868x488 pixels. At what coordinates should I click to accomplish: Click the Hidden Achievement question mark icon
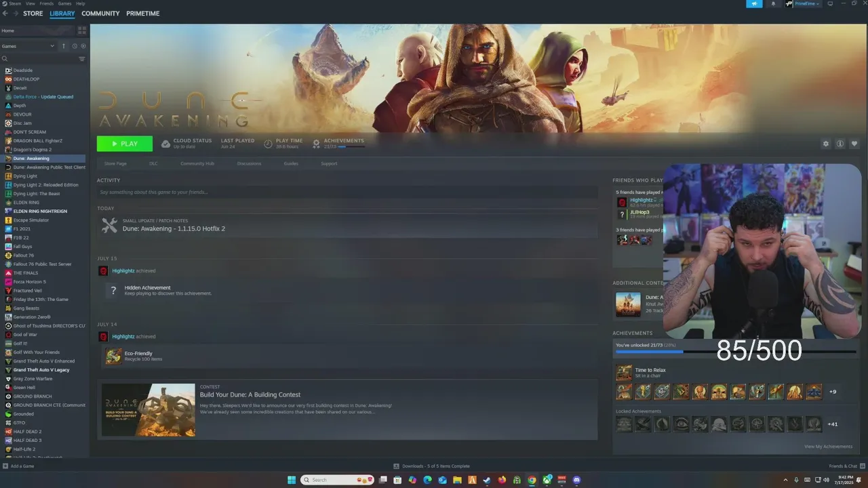113,291
